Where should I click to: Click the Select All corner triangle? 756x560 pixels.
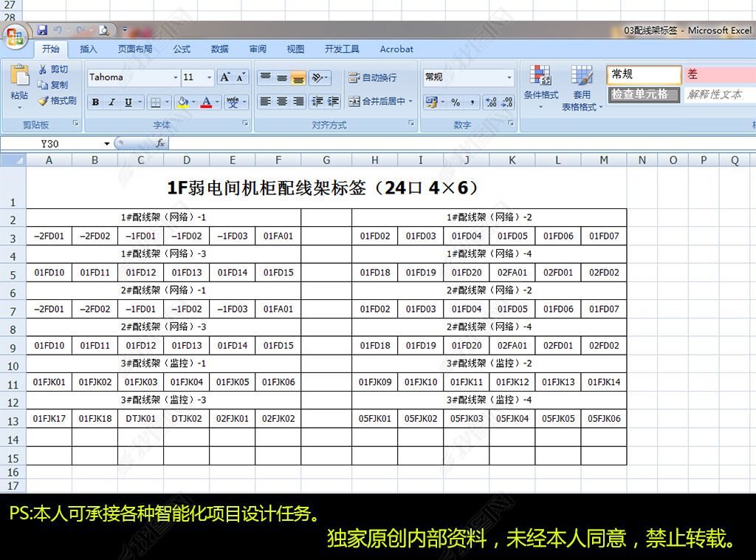coord(13,160)
